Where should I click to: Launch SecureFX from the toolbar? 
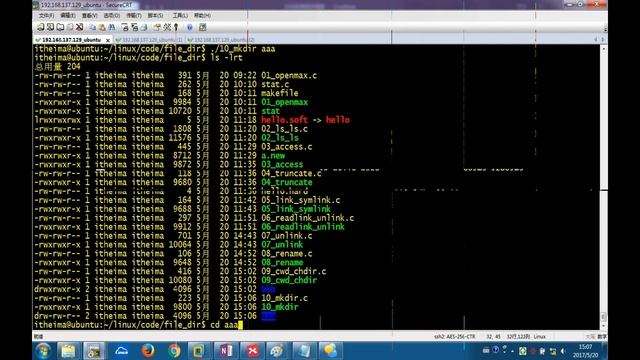(202, 27)
